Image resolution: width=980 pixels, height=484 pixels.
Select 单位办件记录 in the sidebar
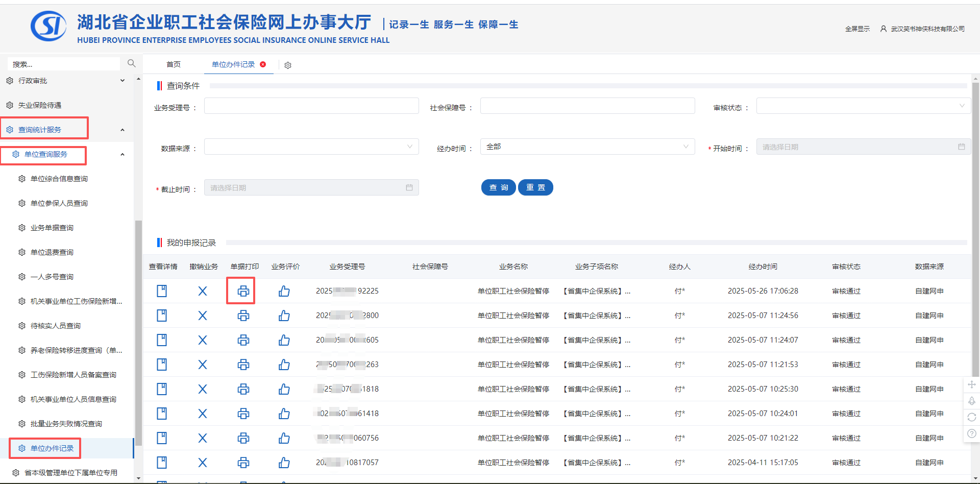tap(52, 448)
